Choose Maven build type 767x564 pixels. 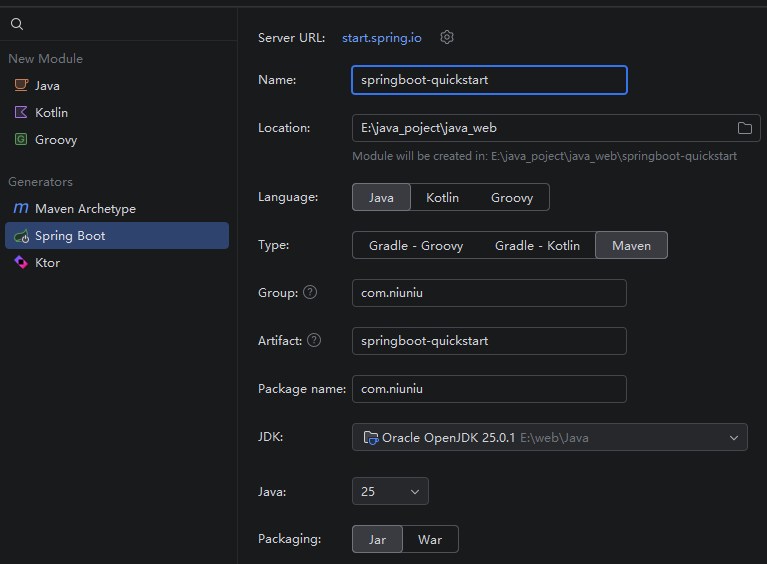pos(632,245)
